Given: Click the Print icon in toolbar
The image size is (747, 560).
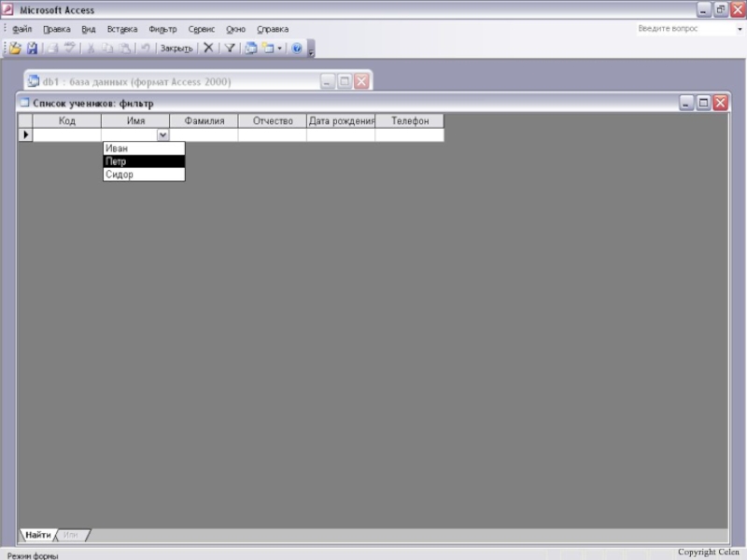Looking at the screenshot, I should (52, 49).
